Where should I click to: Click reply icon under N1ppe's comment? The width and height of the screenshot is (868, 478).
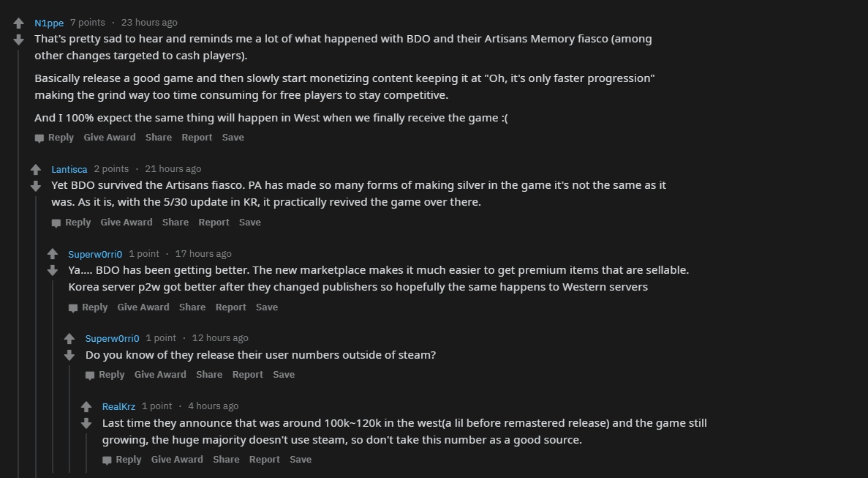[39, 138]
